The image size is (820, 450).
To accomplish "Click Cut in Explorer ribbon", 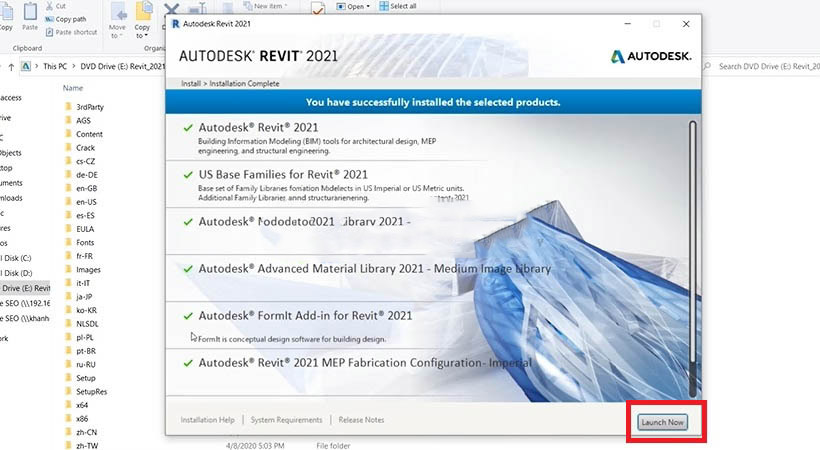I will click(56, 6).
